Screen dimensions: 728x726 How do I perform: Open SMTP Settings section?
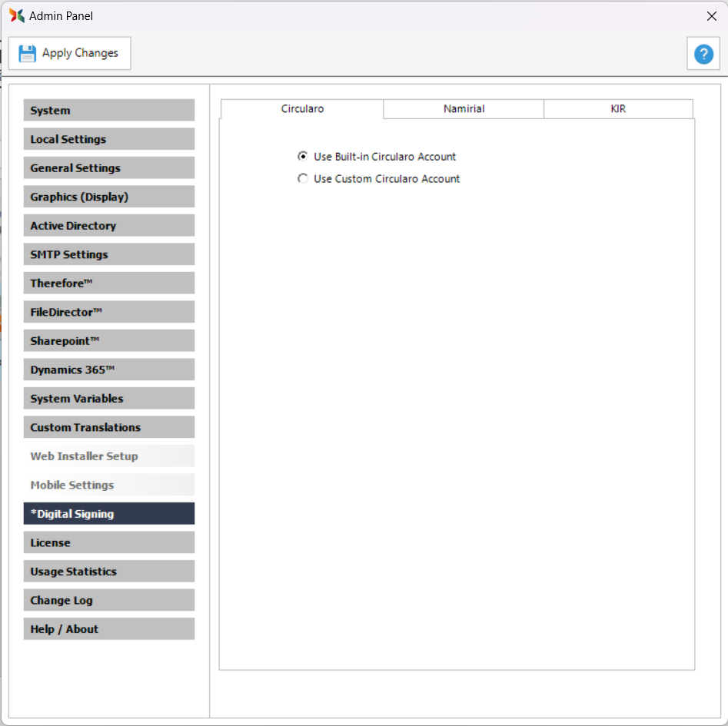pos(108,254)
